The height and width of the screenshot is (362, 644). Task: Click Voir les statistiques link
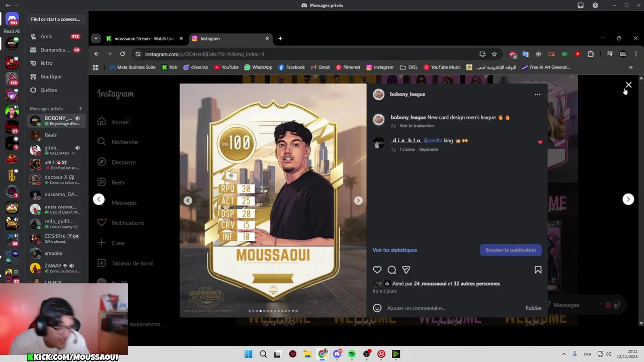pyautogui.click(x=394, y=250)
